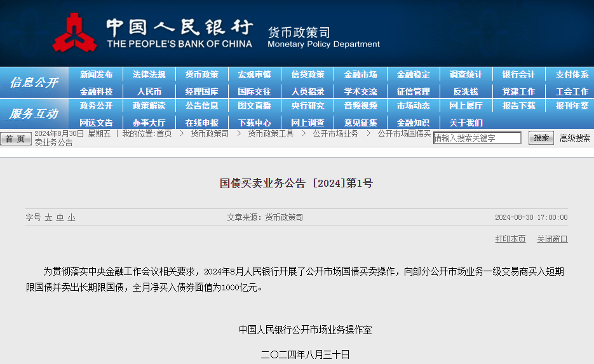
Task: Click the signature 中国人民银行公开市场业务操作室
Action: click(306, 330)
